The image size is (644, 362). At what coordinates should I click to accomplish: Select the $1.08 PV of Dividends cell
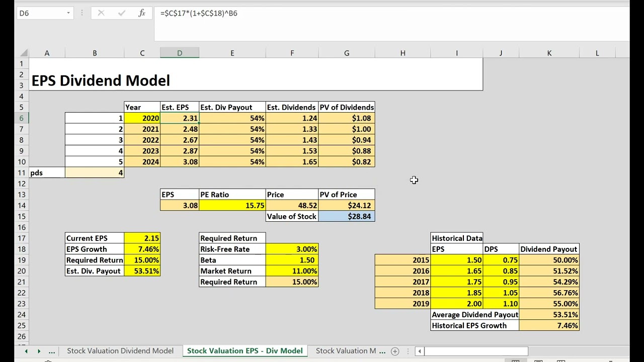coord(347,118)
